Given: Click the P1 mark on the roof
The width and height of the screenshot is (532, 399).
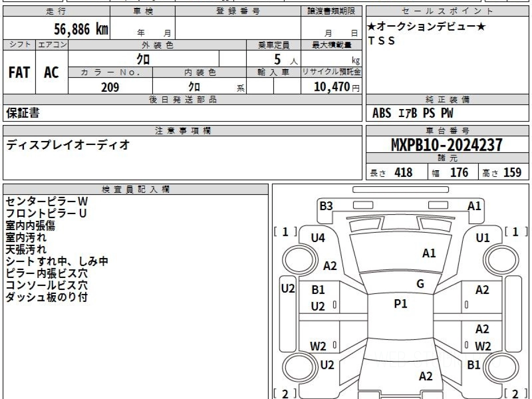Looking at the screenshot, I should click(401, 304).
